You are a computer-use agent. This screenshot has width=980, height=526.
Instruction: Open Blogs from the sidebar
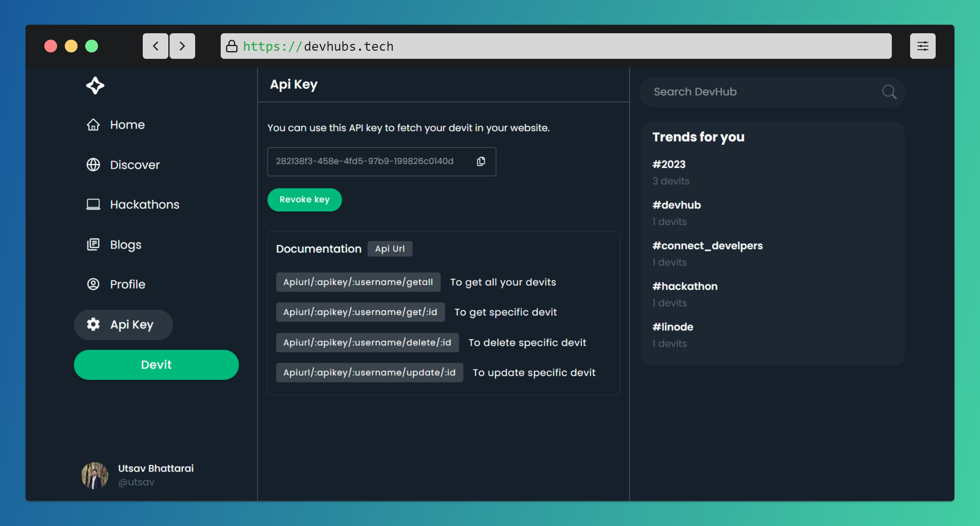[x=125, y=245]
